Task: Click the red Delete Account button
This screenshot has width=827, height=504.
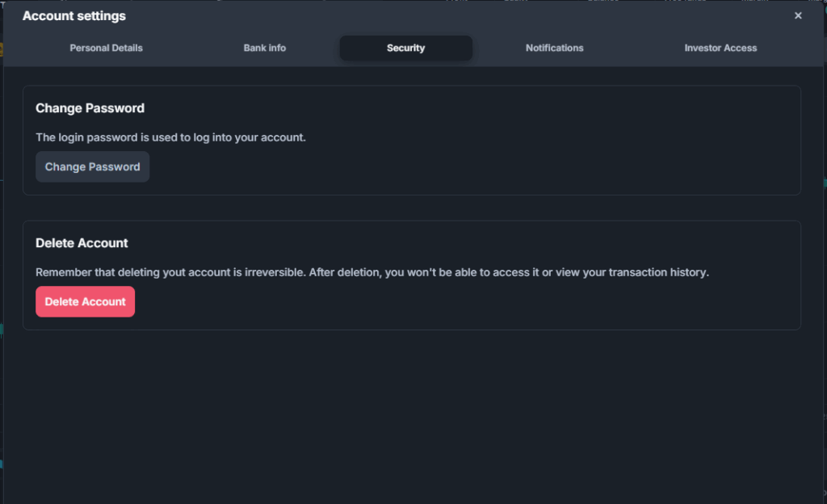Action: click(x=85, y=302)
